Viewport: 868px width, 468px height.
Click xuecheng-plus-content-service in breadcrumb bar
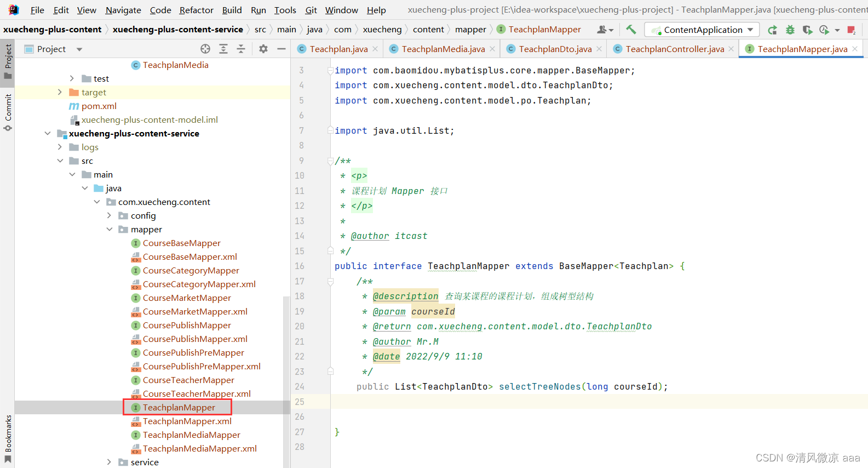pyautogui.click(x=177, y=30)
